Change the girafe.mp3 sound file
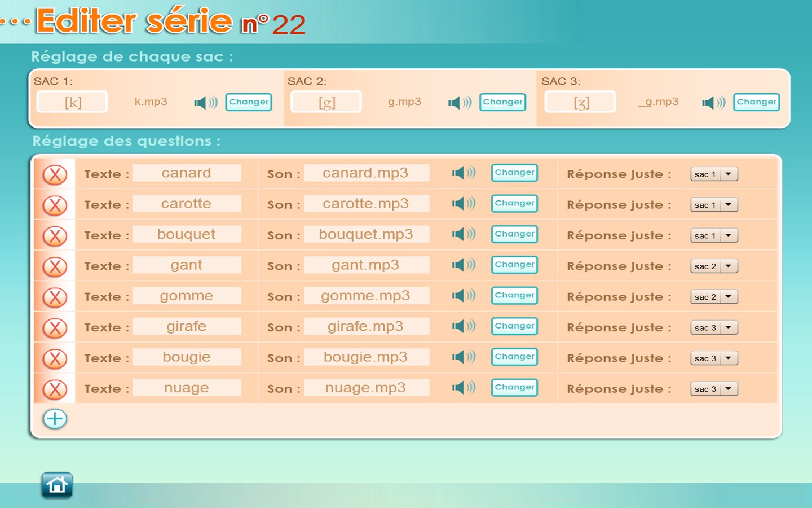 coord(515,326)
